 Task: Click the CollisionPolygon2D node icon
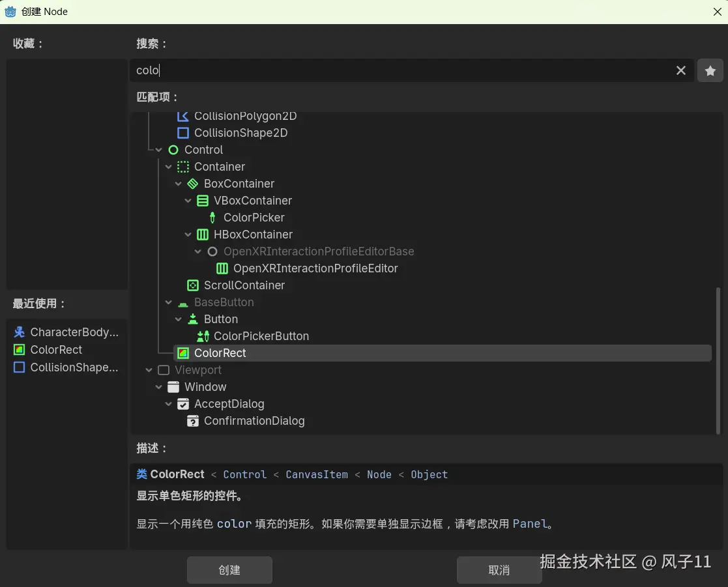coord(183,116)
